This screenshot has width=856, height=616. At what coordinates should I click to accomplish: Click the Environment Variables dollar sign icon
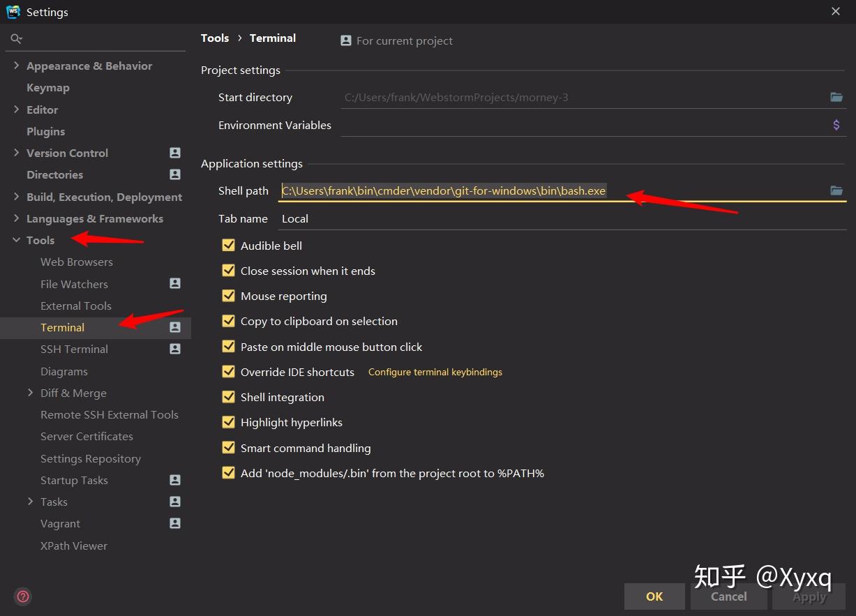point(836,124)
